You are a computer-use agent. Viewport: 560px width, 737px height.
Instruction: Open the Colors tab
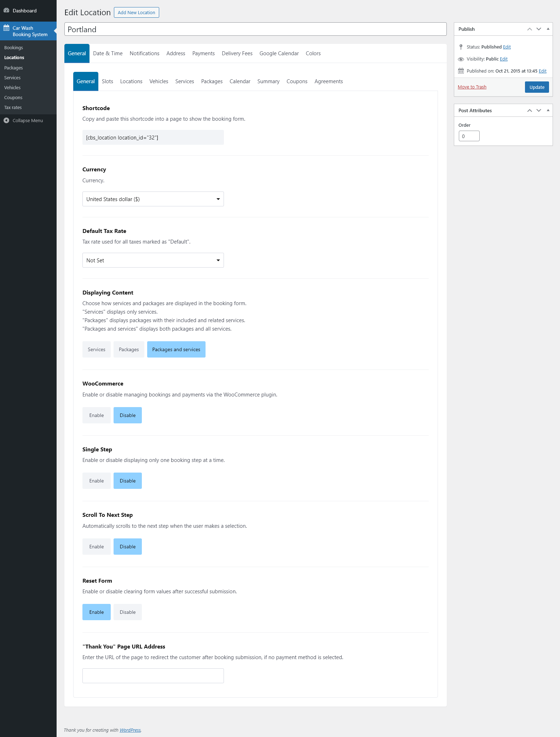click(x=313, y=53)
